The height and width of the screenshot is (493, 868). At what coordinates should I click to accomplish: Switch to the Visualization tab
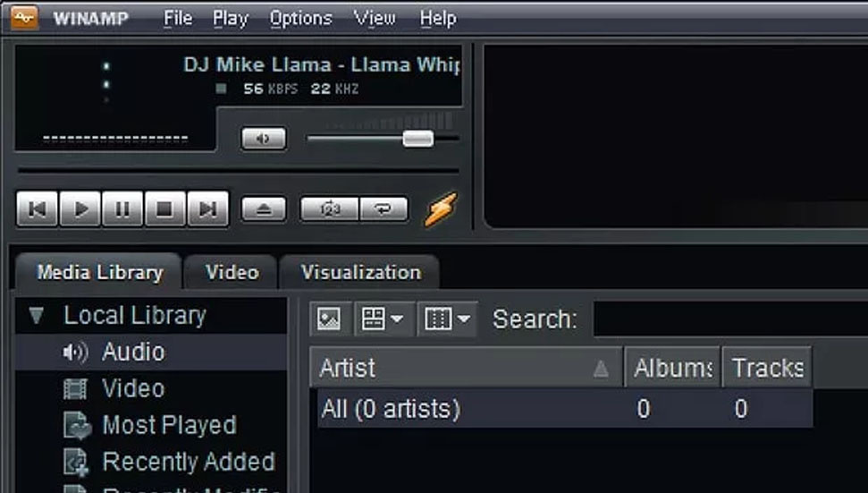[360, 272]
